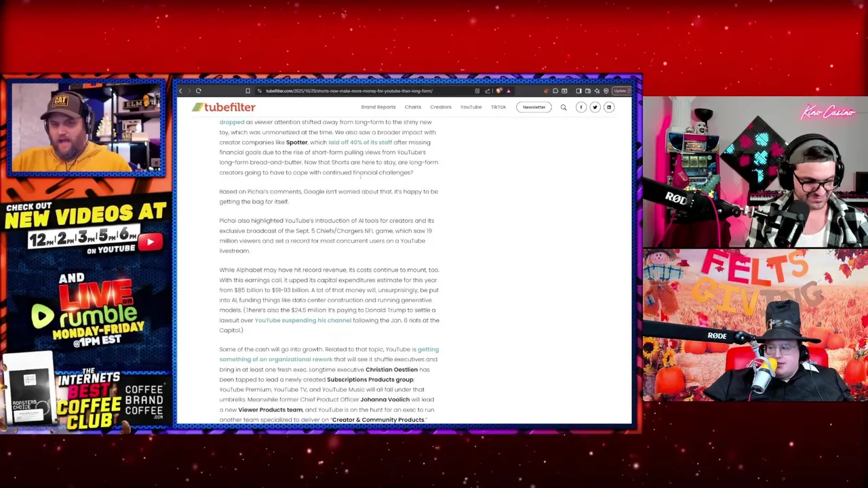The height and width of the screenshot is (488, 868).
Task: Open TikTok nav item
Action: (498, 107)
